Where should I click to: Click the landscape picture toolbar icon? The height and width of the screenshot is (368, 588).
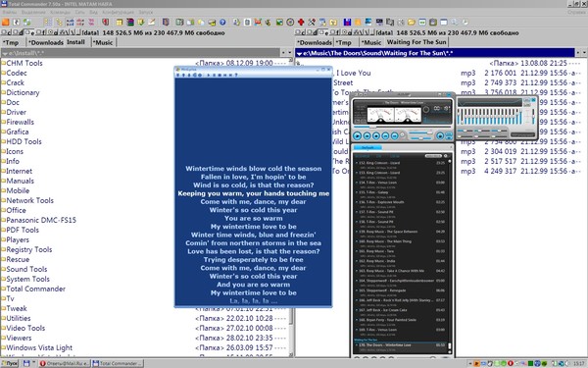279,23
